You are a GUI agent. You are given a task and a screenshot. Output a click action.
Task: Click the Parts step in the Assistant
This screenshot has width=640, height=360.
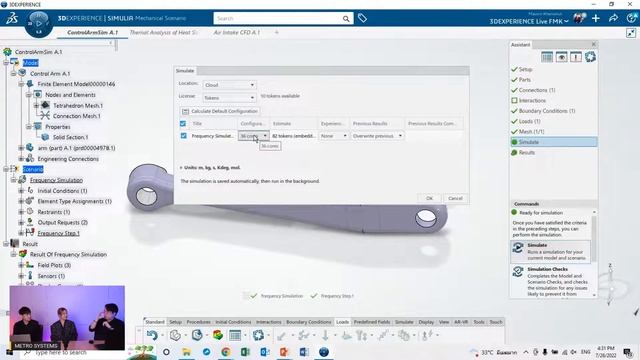[x=524, y=80]
